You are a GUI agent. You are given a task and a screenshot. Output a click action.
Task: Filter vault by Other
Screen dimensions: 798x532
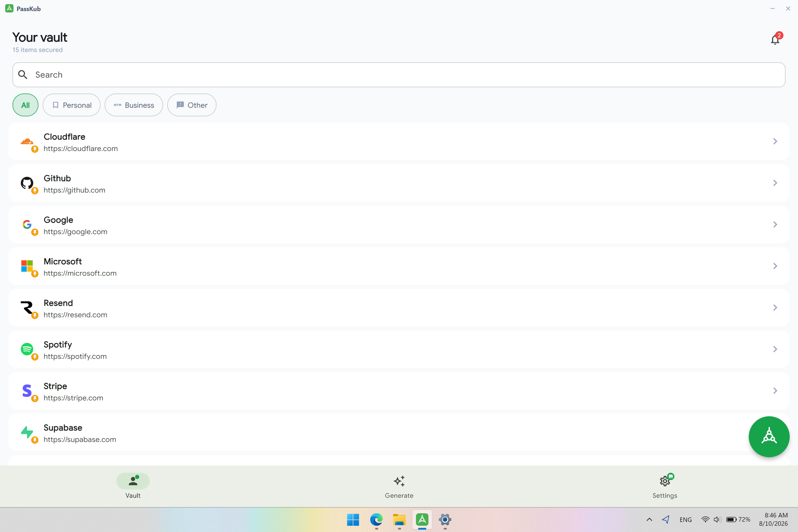(x=192, y=105)
